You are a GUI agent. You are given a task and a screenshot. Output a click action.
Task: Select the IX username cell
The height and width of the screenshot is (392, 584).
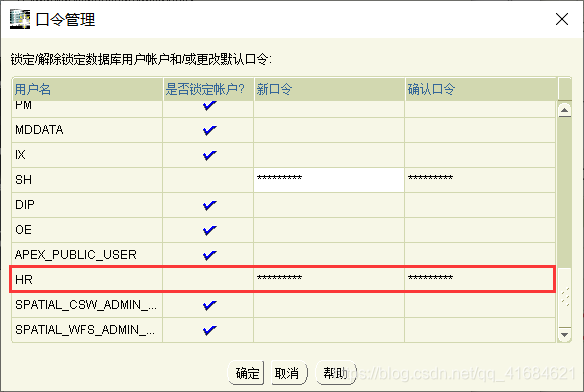(87, 155)
